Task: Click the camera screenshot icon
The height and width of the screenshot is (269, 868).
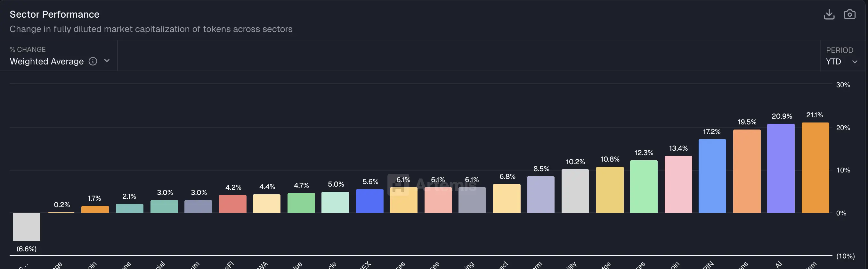Action: pos(850,14)
